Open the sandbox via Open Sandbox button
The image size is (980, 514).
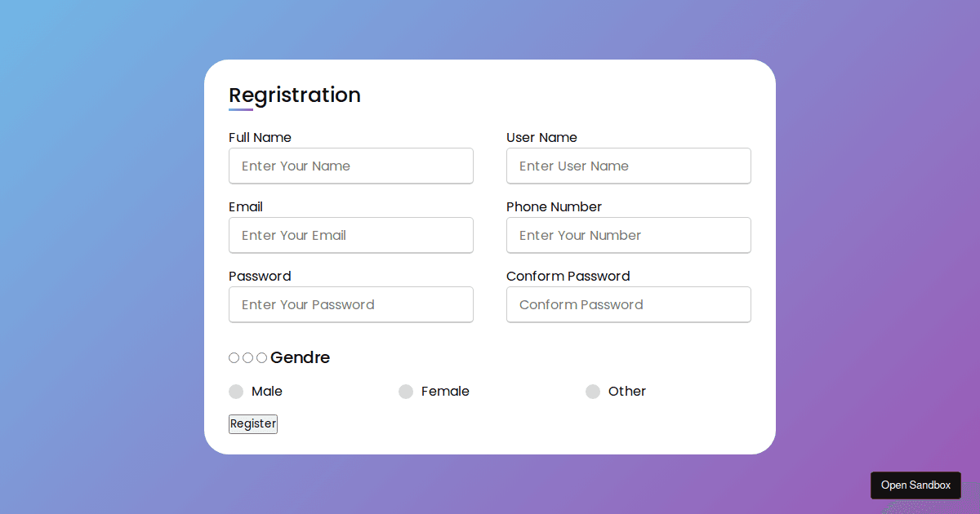click(915, 485)
